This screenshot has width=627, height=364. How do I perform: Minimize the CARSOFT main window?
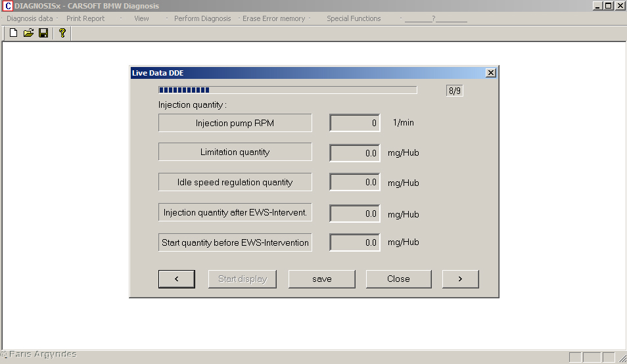point(597,6)
